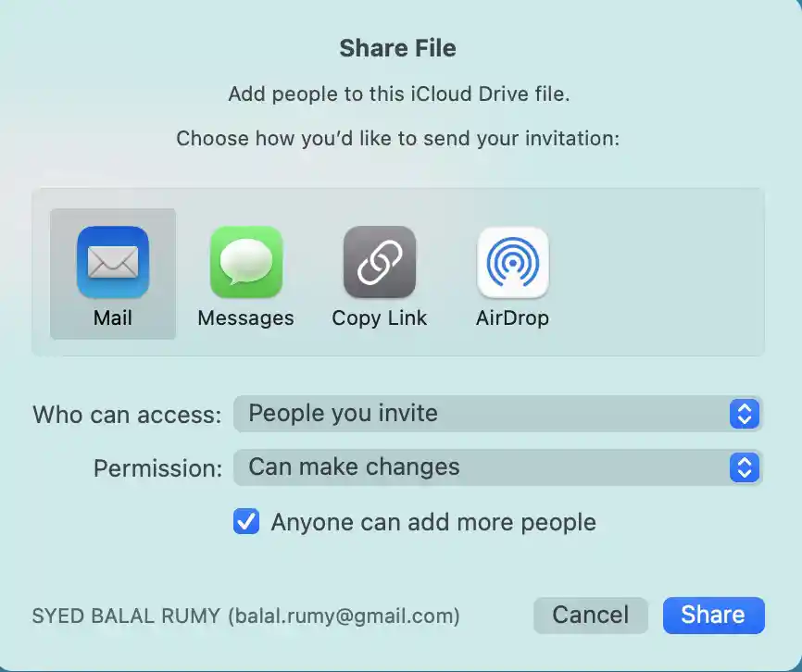802x672 pixels.
Task: Click the "Mail" text label
Action: [113, 317]
